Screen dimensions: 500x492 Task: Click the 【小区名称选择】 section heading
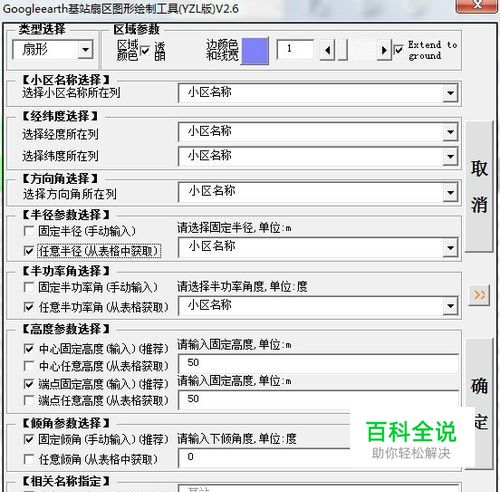(66, 80)
